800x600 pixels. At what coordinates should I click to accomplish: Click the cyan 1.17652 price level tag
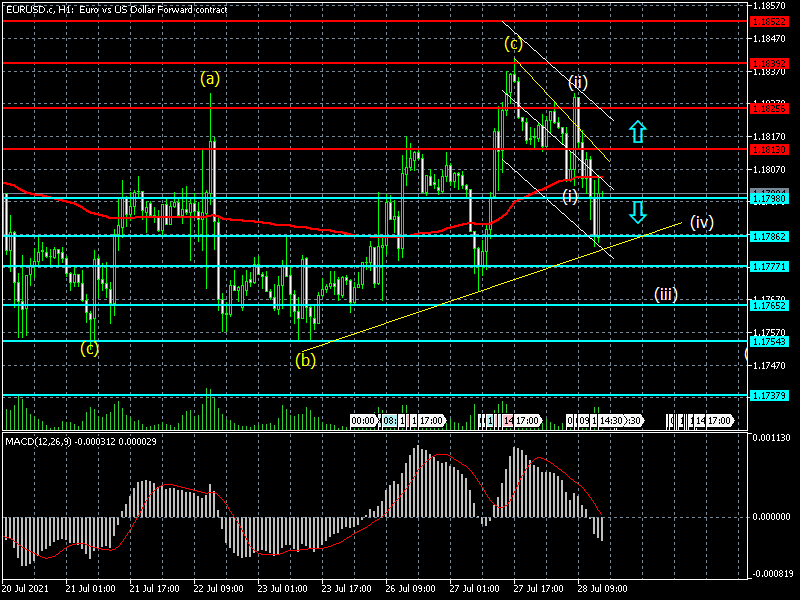[769, 305]
